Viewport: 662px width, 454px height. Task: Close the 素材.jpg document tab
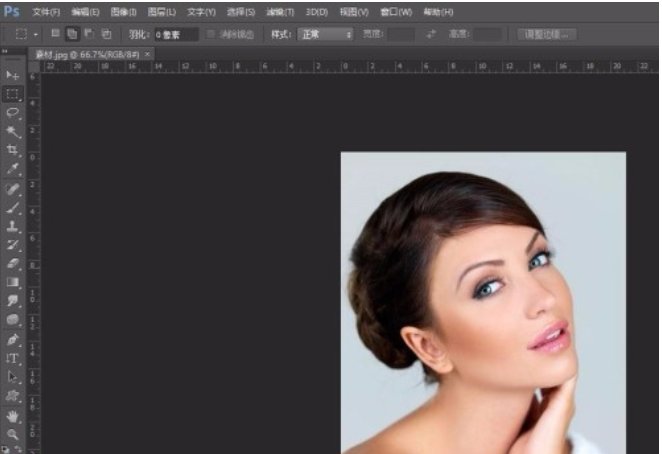pyautogui.click(x=147, y=54)
